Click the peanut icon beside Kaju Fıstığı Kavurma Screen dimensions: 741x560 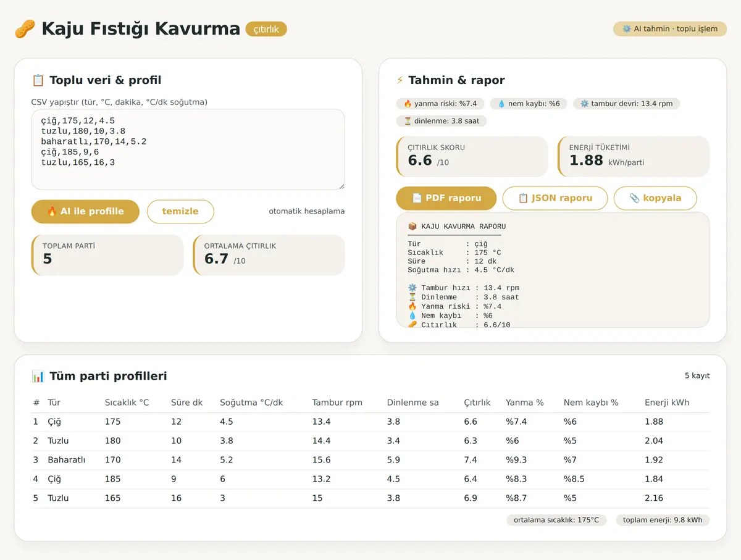tap(25, 28)
